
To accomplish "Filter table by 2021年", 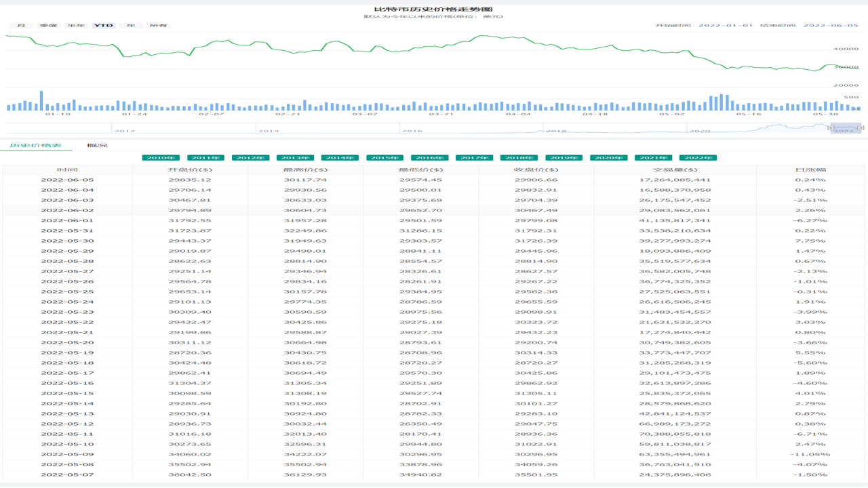I will (653, 158).
